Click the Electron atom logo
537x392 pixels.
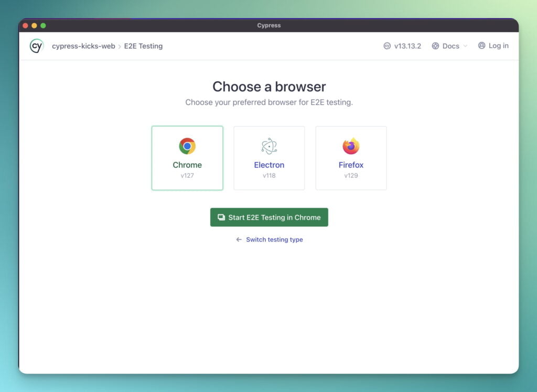point(269,146)
